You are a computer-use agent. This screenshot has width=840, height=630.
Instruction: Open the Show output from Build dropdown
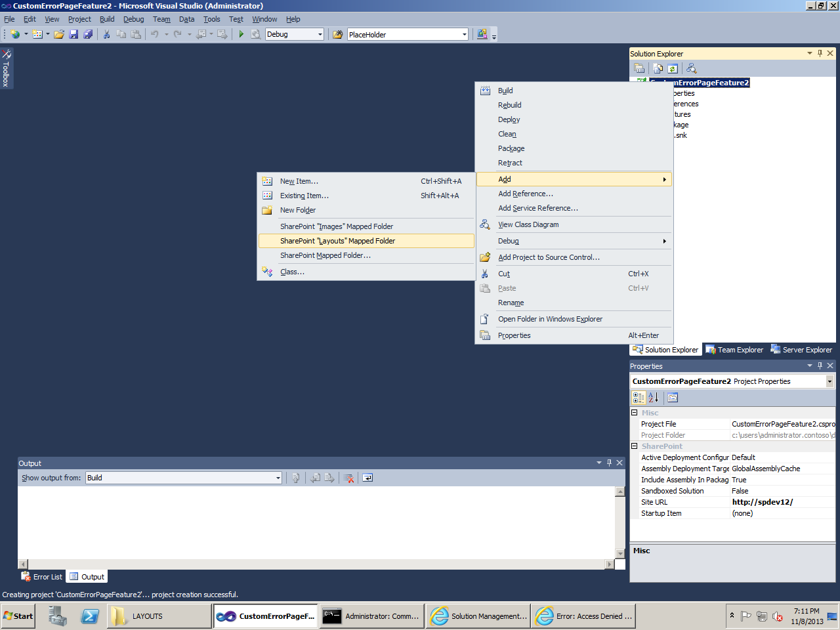pyautogui.click(x=278, y=478)
